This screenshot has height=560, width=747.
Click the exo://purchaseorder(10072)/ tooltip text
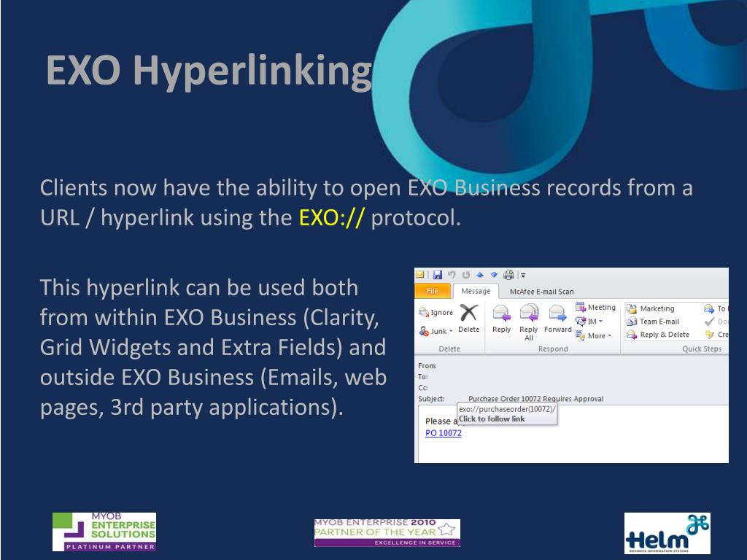507,409
